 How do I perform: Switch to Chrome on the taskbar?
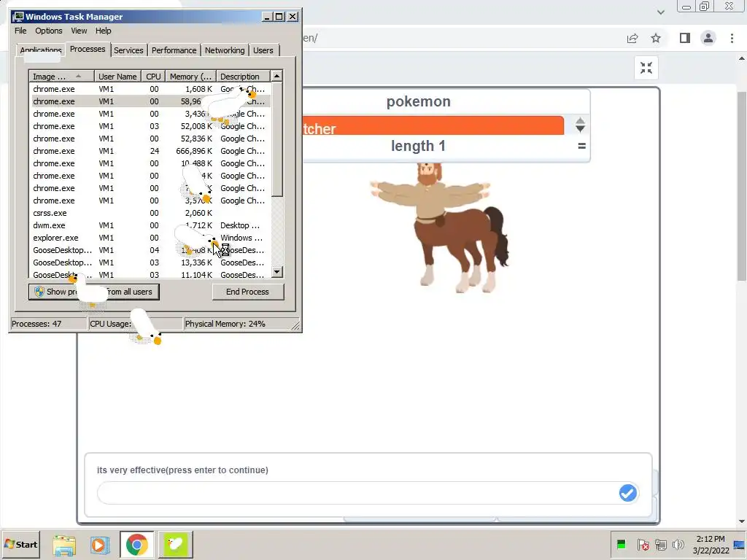coord(136,545)
